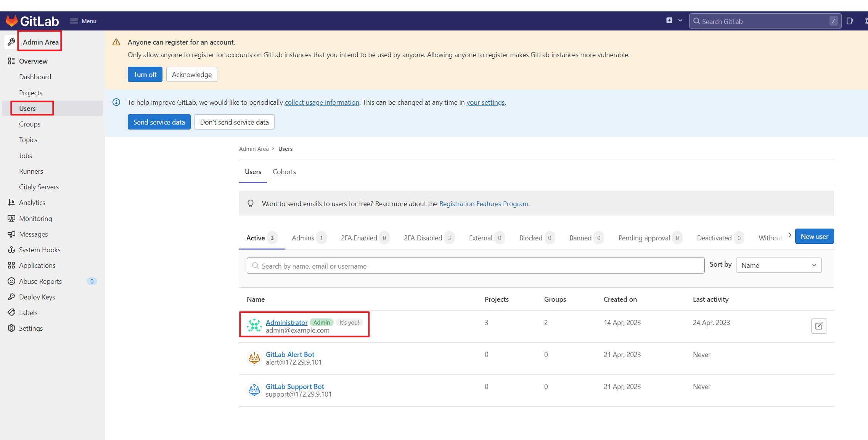Click Send service data button
868x440 pixels.
[159, 122]
